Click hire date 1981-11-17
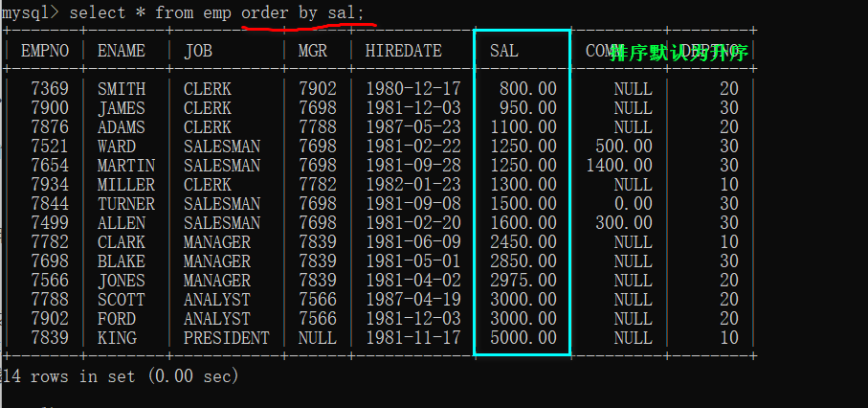This screenshot has width=868, height=408. coord(413,337)
